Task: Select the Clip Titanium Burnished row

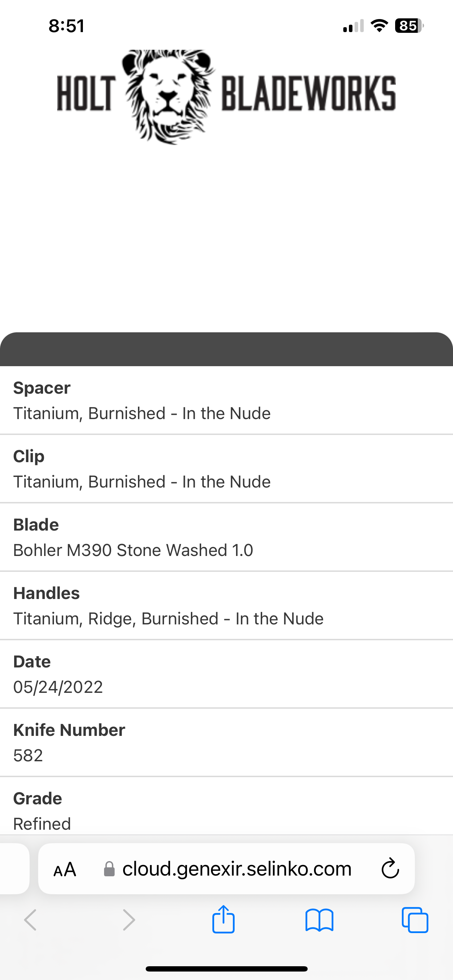Action: tap(226, 469)
